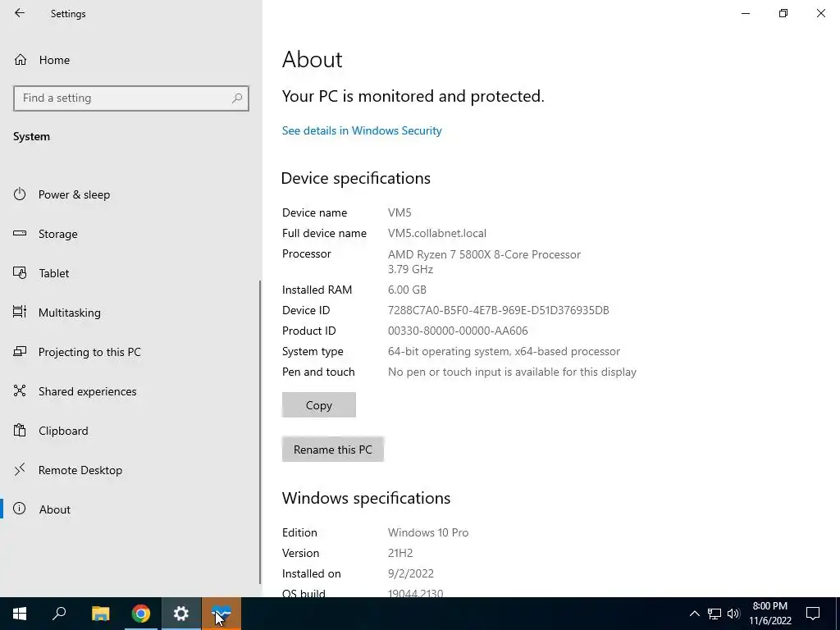Image resolution: width=840 pixels, height=630 pixels.
Task: Restore down the Settings window
Action: (783, 13)
